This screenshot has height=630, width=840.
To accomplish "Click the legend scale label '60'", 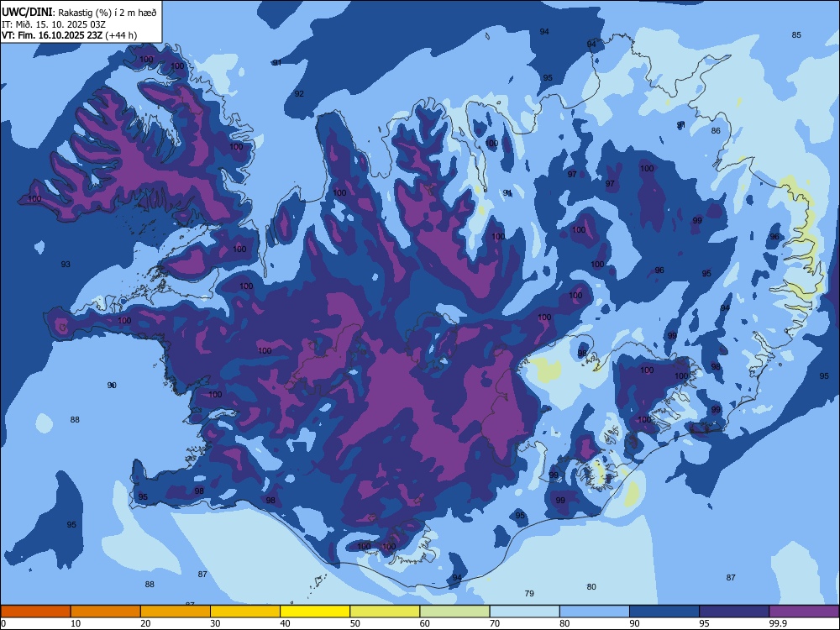I will click(x=425, y=623).
